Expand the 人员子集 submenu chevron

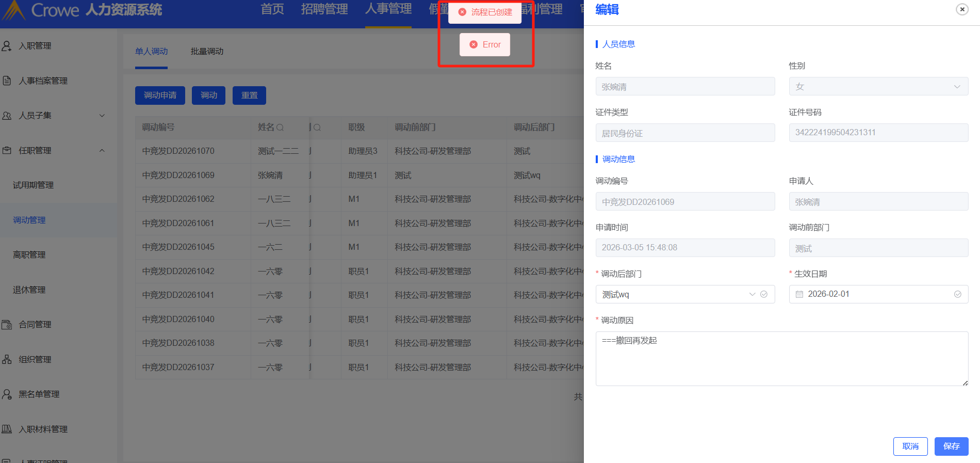click(102, 116)
